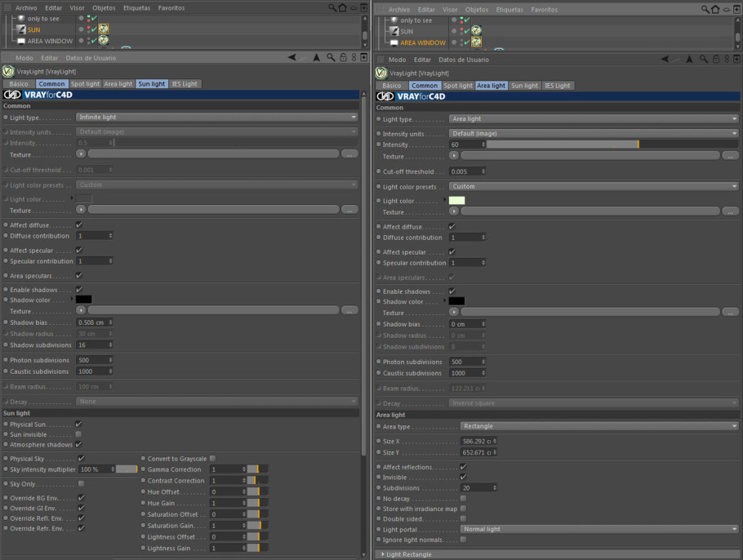Click the Intensity Texture arrow button in right panel
The width and height of the screenshot is (743, 560).
[454, 155]
